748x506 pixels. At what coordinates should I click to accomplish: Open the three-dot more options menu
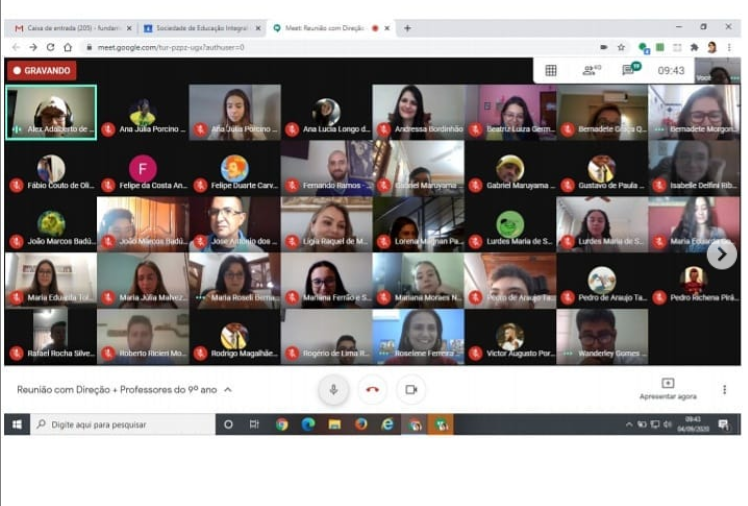[724, 389]
